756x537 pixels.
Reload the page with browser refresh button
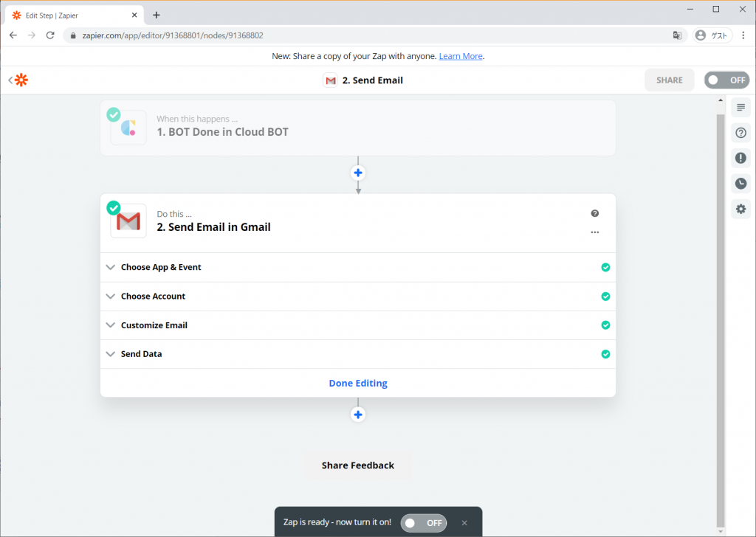pos(50,35)
